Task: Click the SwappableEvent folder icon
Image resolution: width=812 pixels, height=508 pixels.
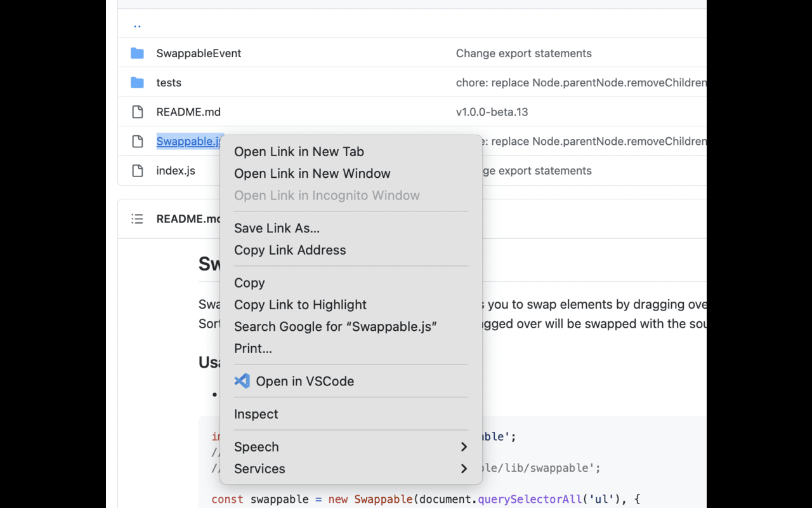Action: click(138, 53)
